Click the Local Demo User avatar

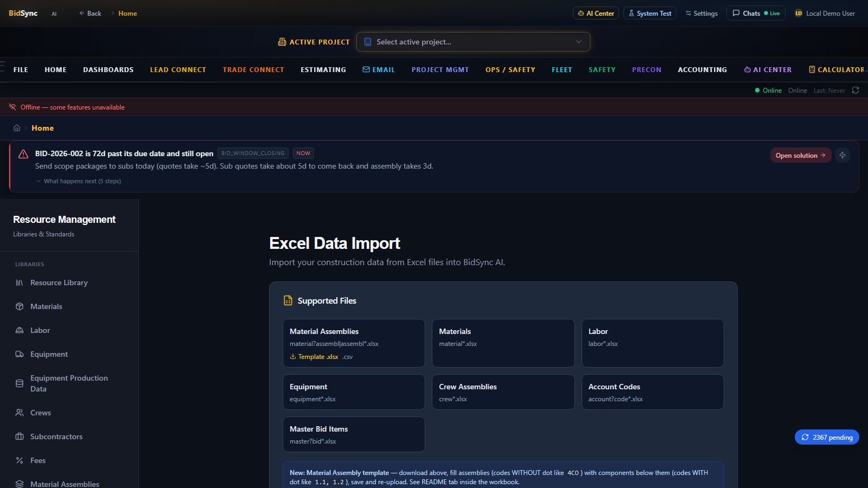(799, 14)
